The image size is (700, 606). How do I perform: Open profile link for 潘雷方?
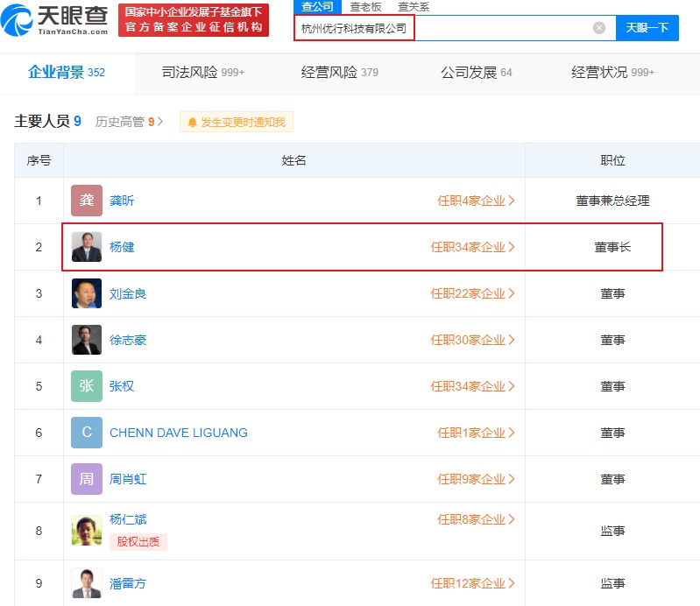pyautogui.click(x=128, y=584)
